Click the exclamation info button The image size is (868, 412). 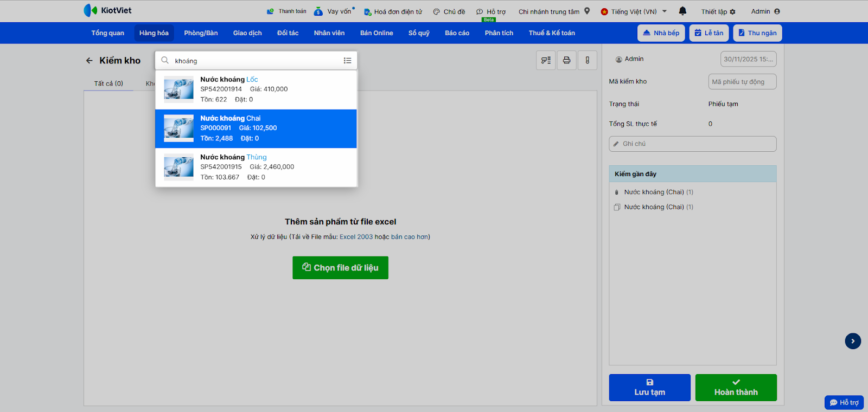tap(588, 60)
